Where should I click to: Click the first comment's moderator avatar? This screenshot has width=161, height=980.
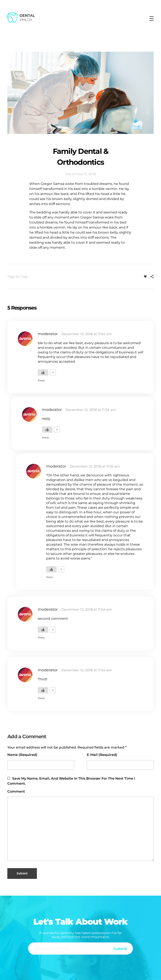click(x=25, y=338)
